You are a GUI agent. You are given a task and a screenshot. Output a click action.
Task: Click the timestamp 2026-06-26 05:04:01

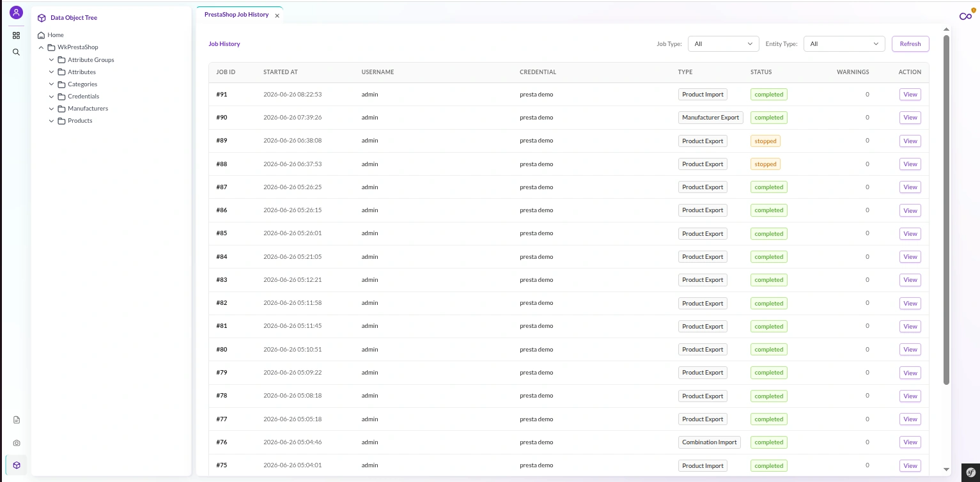coord(292,465)
